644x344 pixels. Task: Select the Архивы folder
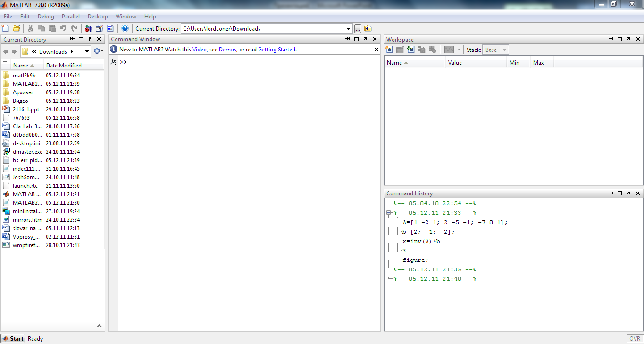pos(23,92)
